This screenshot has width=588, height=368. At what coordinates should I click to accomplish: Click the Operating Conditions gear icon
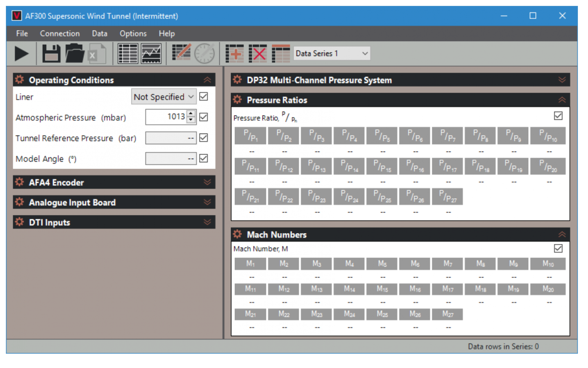coord(20,80)
